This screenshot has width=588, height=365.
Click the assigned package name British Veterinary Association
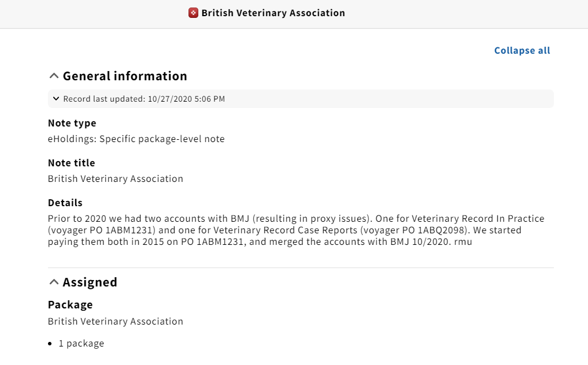(x=116, y=322)
